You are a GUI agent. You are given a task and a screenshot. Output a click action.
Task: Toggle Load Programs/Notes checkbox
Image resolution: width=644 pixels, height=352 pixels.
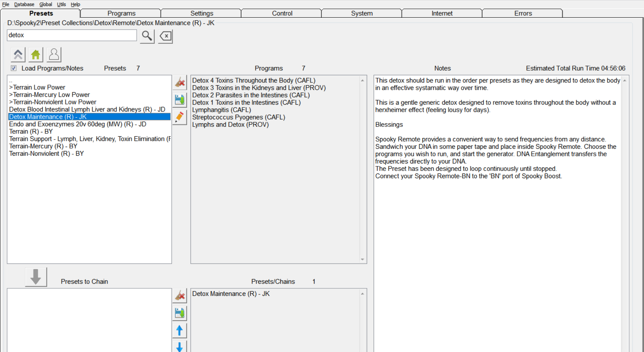point(14,68)
